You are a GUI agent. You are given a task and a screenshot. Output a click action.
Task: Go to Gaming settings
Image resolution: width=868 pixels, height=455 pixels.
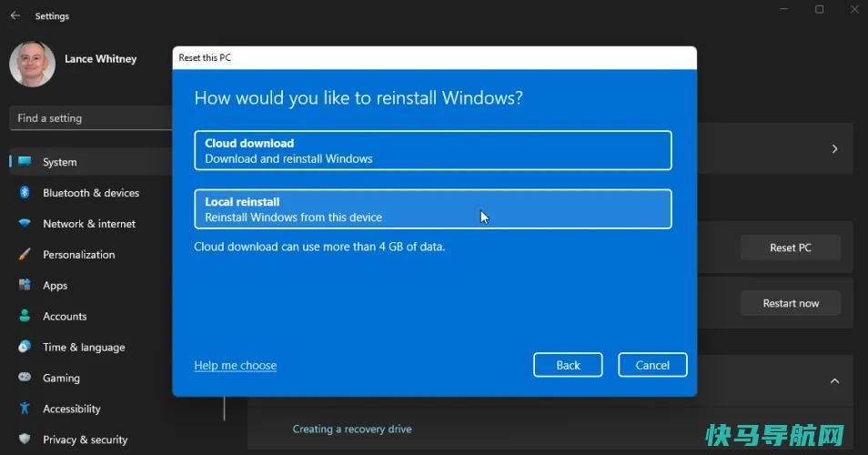[62, 378]
